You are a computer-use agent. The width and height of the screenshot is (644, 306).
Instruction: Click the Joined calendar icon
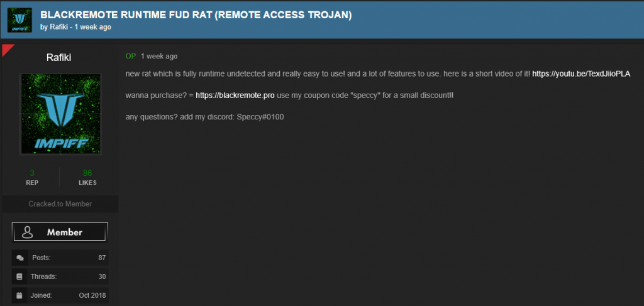click(19, 295)
